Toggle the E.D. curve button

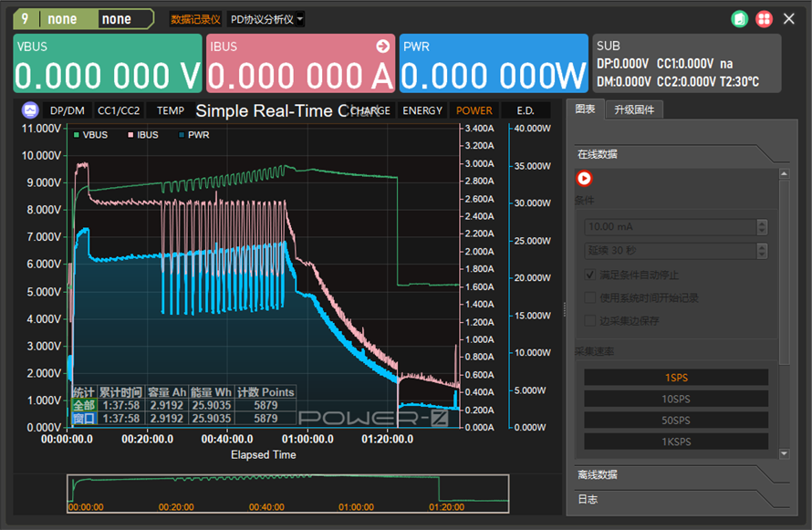tap(526, 110)
